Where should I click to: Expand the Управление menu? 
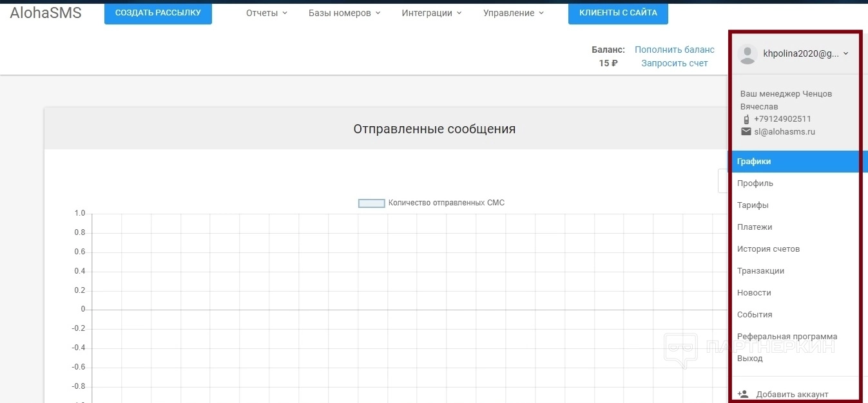[514, 13]
